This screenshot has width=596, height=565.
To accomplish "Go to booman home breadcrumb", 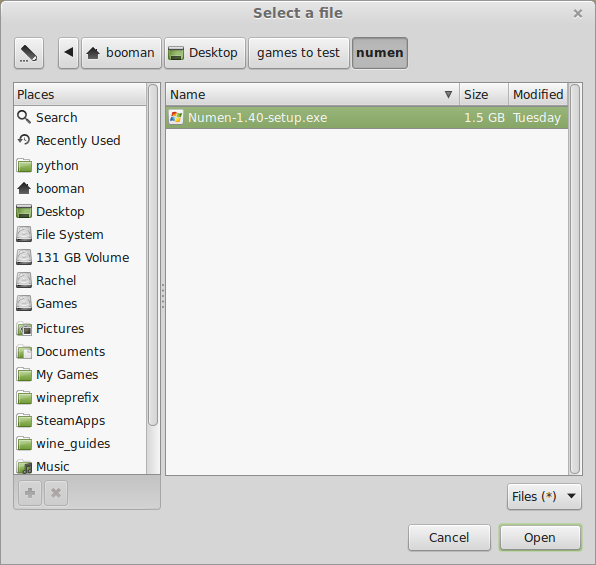I will pos(122,53).
